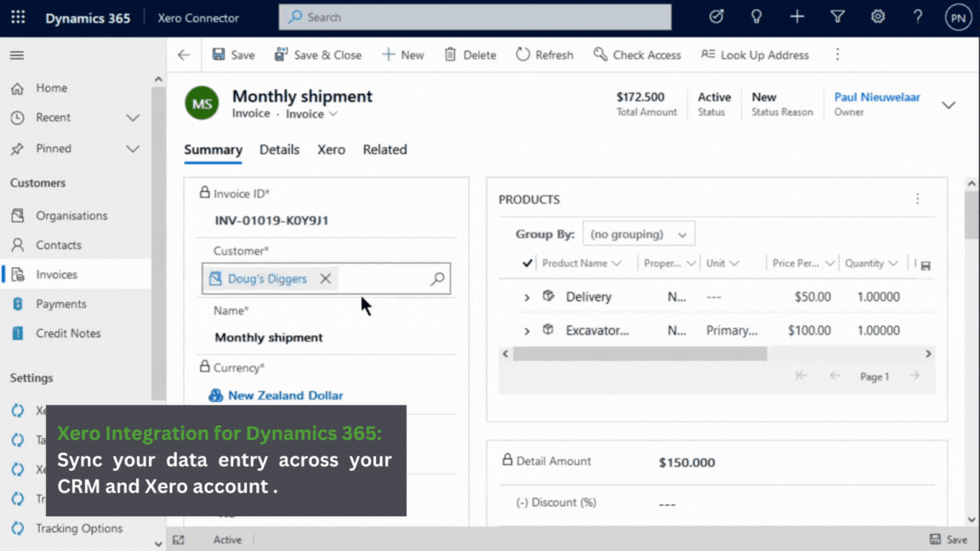Switch to the Xero tab
This screenshot has height=551, width=980.
[x=331, y=150]
